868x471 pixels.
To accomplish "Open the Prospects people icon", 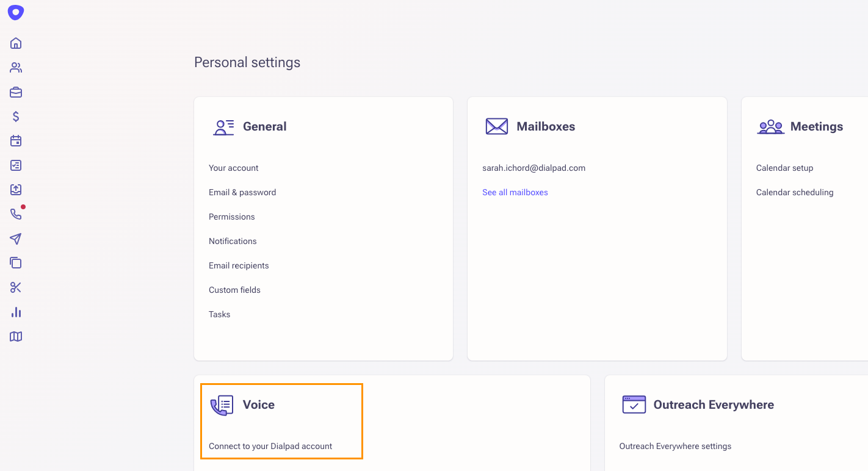I will coord(16,68).
